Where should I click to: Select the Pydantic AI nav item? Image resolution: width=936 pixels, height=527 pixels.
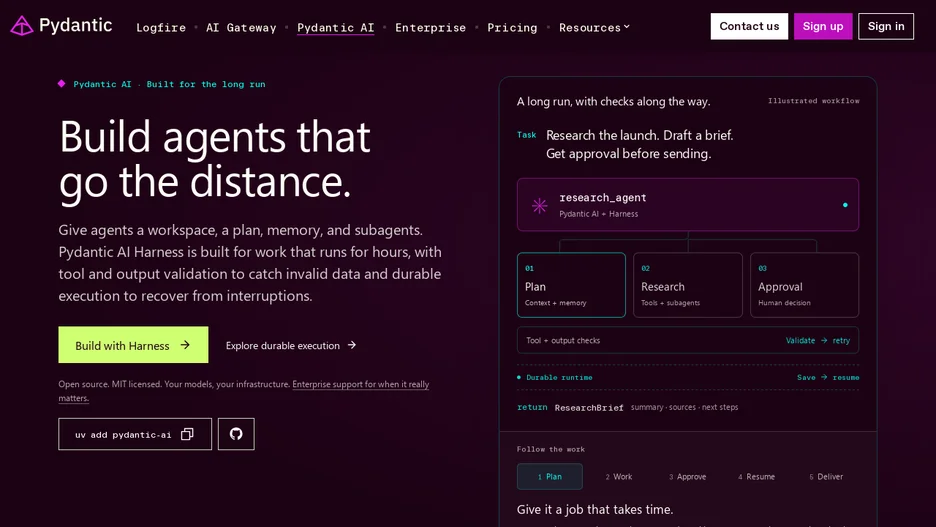pos(335,27)
